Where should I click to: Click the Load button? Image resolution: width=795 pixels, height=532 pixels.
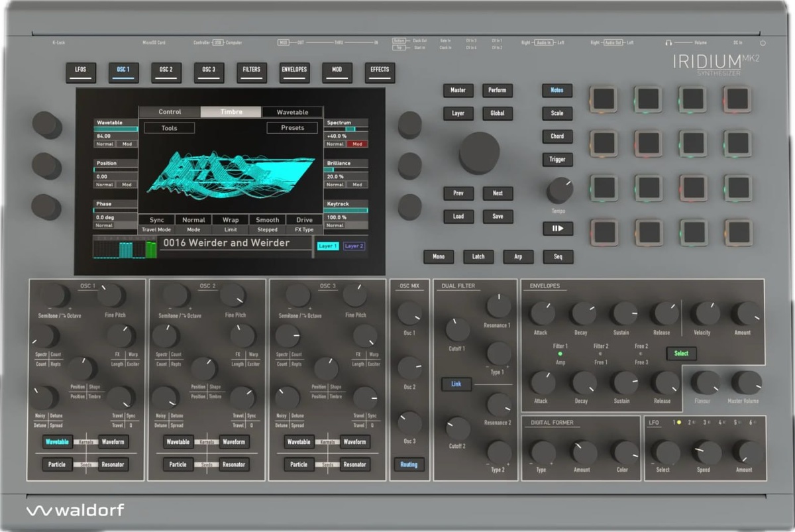458,217
